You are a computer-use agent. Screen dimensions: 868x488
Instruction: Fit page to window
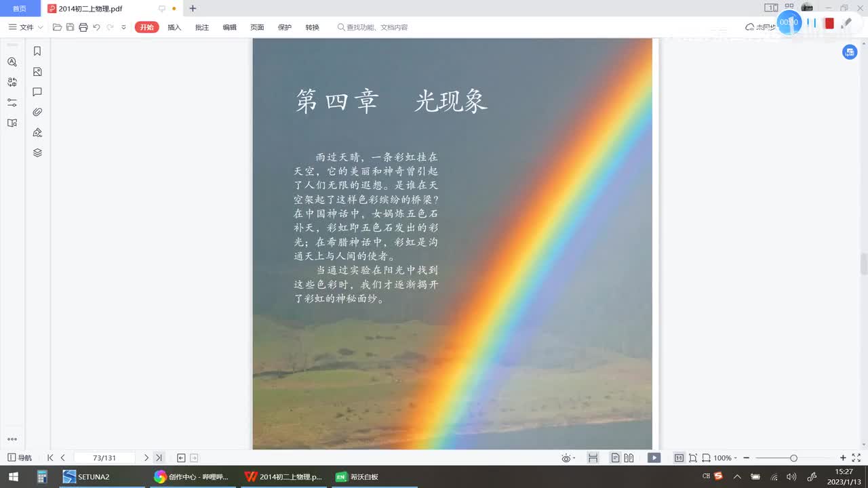[692, 458]
